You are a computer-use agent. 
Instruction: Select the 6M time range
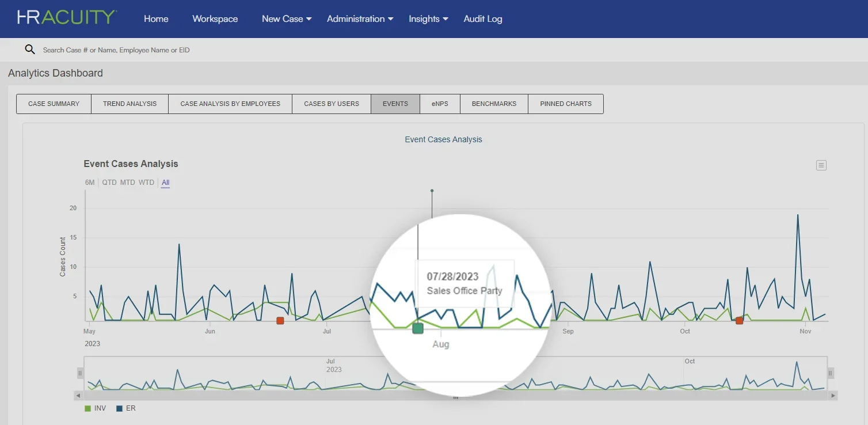pos(90,183)
